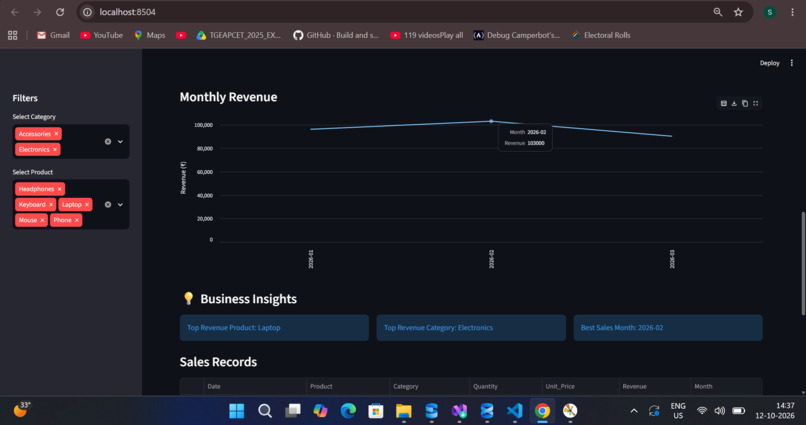Open the GitHub bookmark
806x425 pixels.
(336, 35)
